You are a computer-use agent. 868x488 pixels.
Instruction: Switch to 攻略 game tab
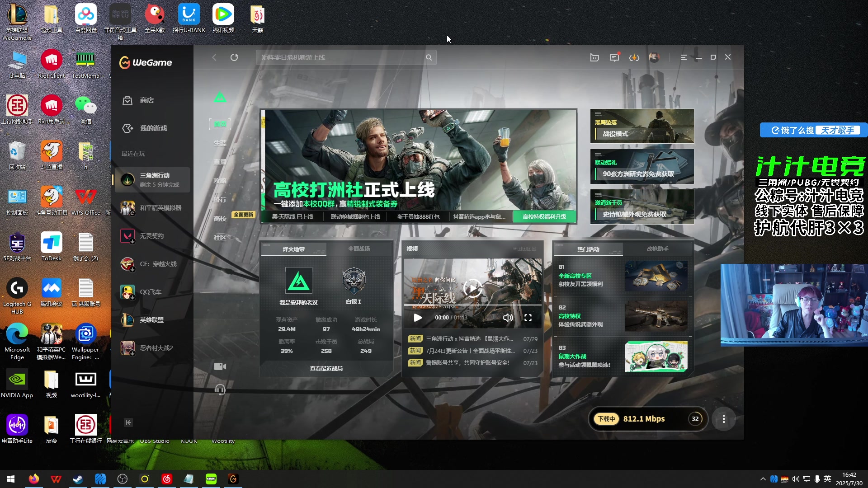[x=220, y=181]
